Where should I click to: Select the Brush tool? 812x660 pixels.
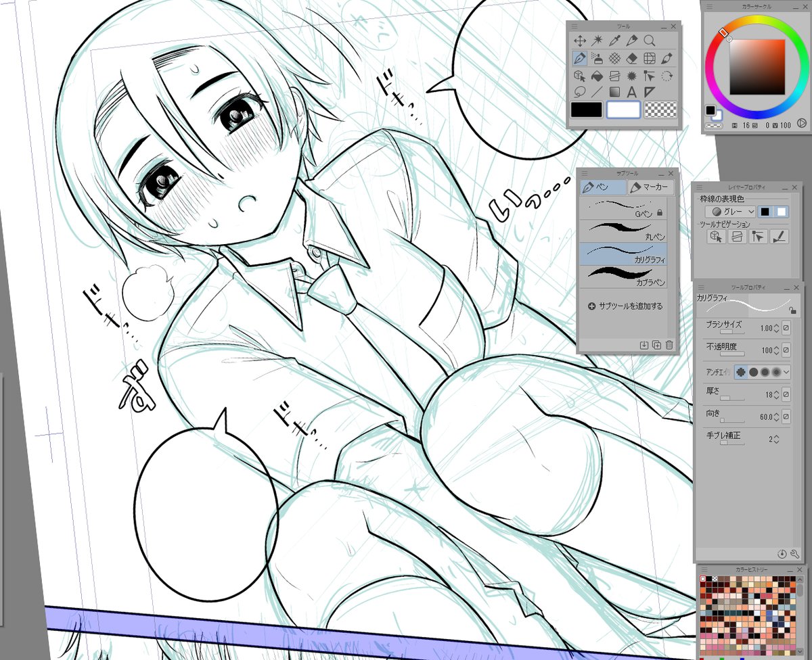coord(667,58)
